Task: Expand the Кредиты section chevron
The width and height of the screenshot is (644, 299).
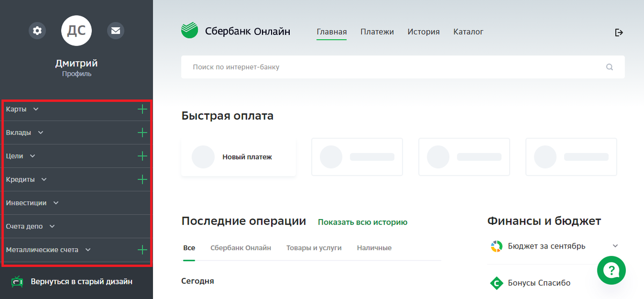Action: [x=44, y=179]
